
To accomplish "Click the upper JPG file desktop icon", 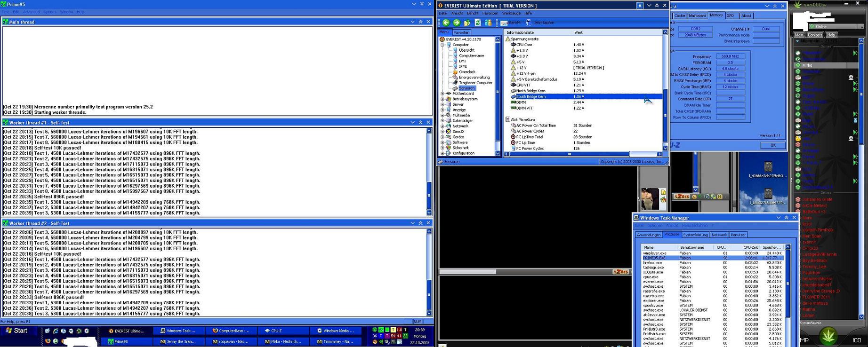I will tap(768, 166).
